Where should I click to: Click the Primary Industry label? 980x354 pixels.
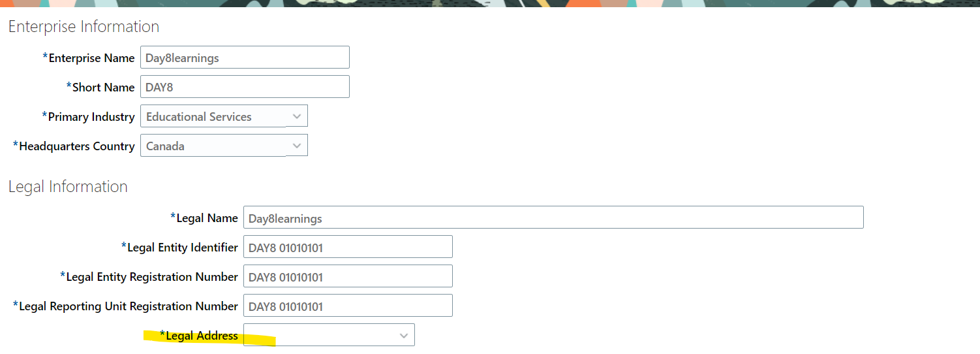(x=91, y=117)
